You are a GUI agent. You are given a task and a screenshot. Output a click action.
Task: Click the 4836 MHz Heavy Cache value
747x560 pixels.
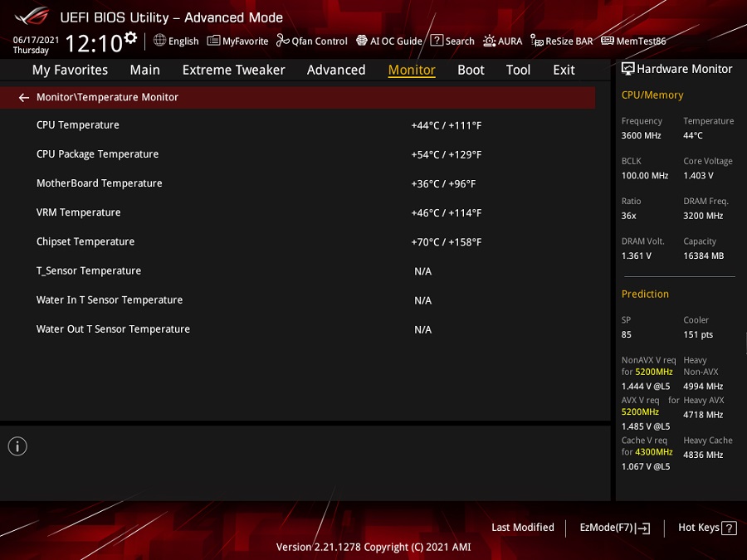[x=703, y=455]
